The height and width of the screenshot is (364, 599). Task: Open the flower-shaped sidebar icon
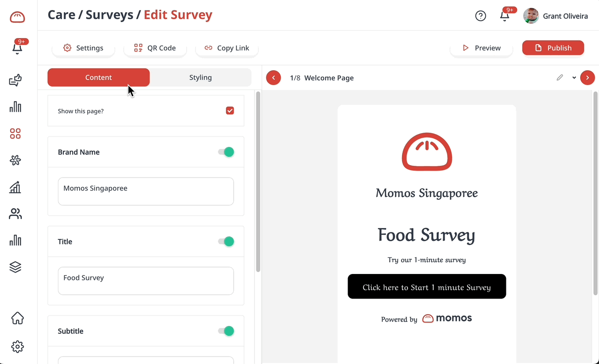[x=15, y=160]
